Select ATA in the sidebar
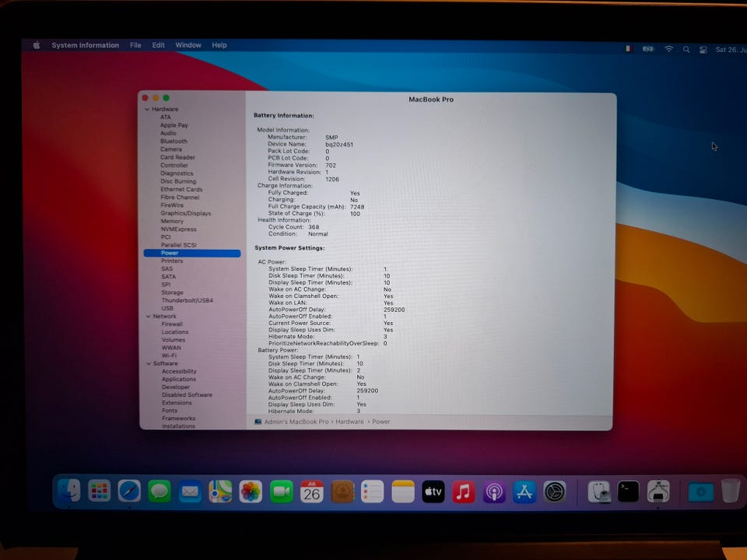 point(165,117)
